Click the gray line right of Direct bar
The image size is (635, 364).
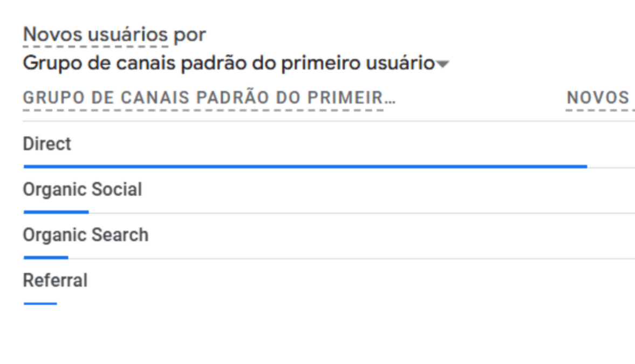[x=611, y=168]
